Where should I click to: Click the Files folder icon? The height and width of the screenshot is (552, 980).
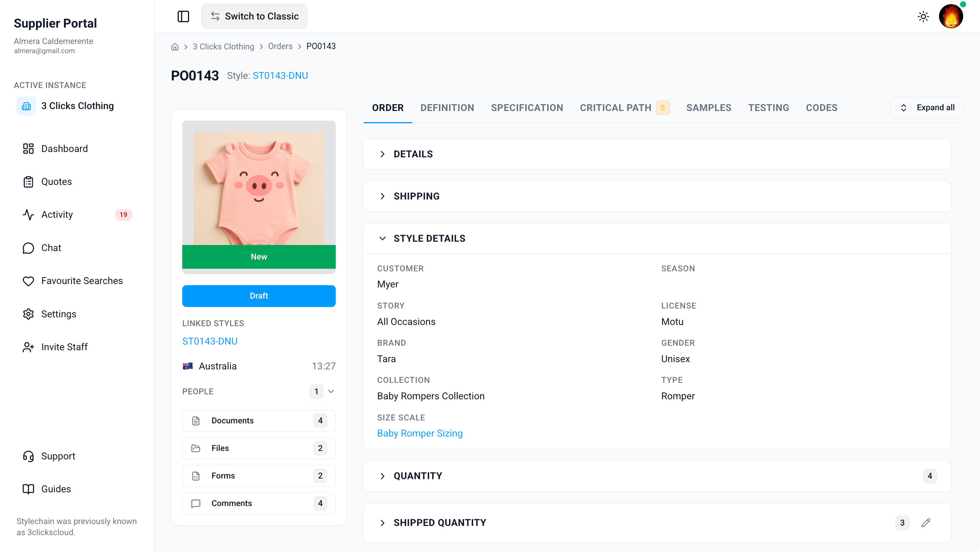coord(196,448)
